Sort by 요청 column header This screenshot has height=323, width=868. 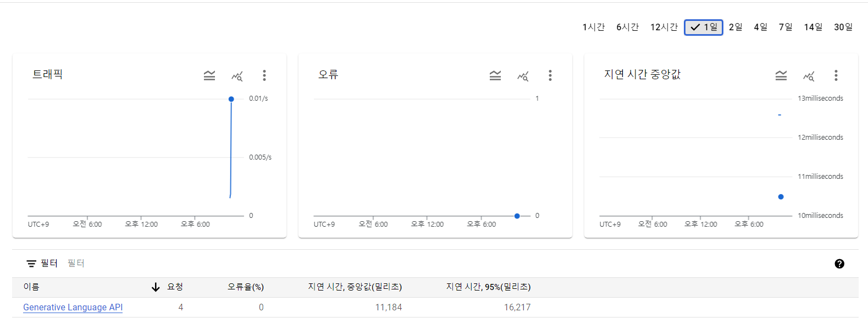coord(175,287)
